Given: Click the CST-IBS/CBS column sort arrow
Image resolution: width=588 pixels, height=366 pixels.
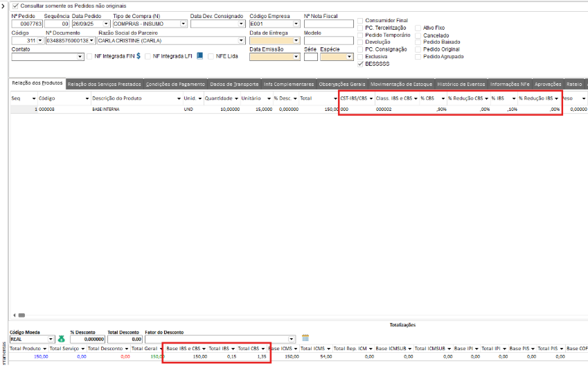Looking at the screenshot, I should [371, 98].
